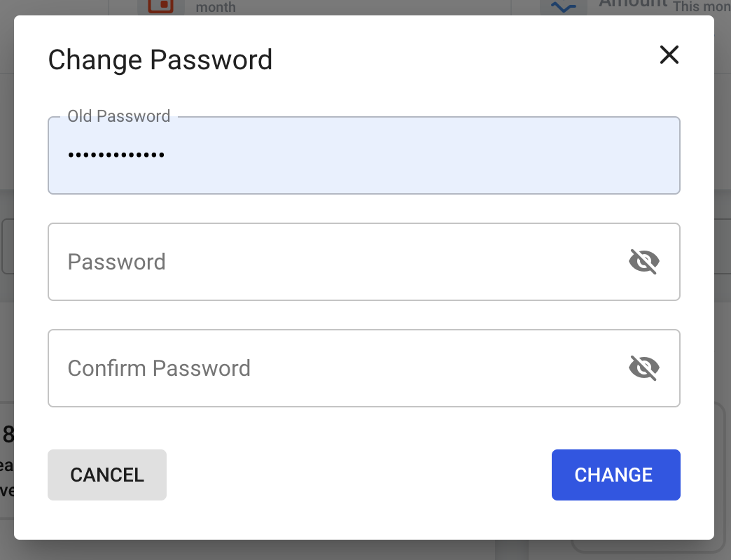Click the blue trend icon in background
Image resolution: width=731 pixels, height=560 pixels.
[564, 7]
